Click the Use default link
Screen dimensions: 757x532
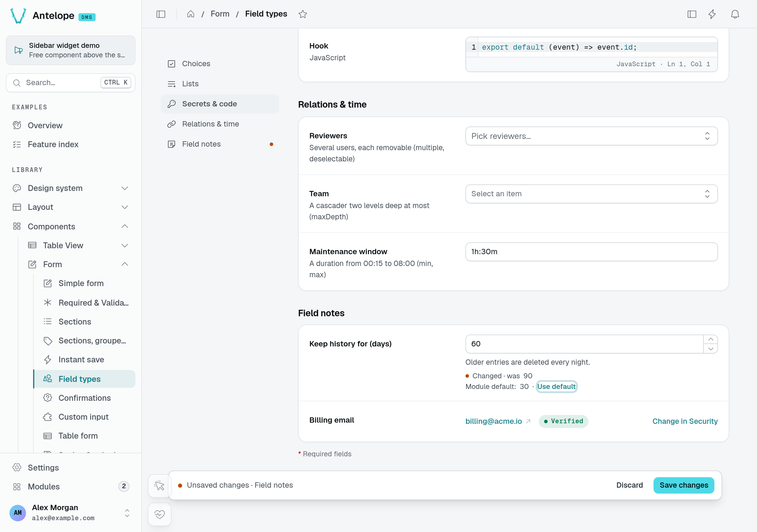coord(556,386)
